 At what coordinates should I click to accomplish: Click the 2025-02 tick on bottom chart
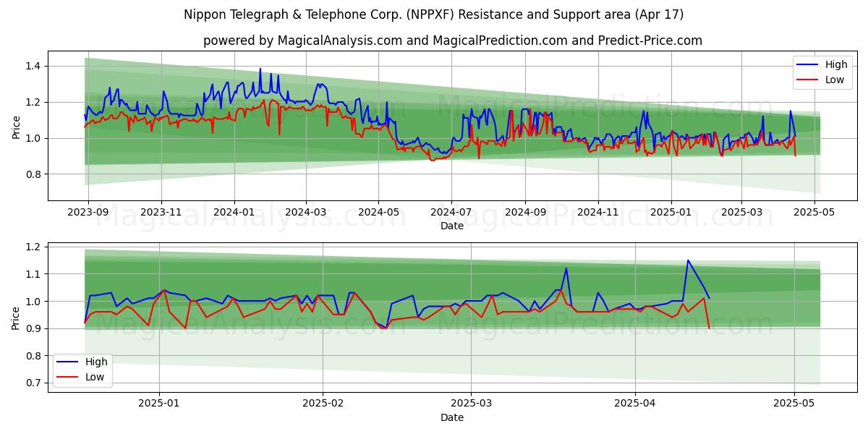(x=323, y=404)
